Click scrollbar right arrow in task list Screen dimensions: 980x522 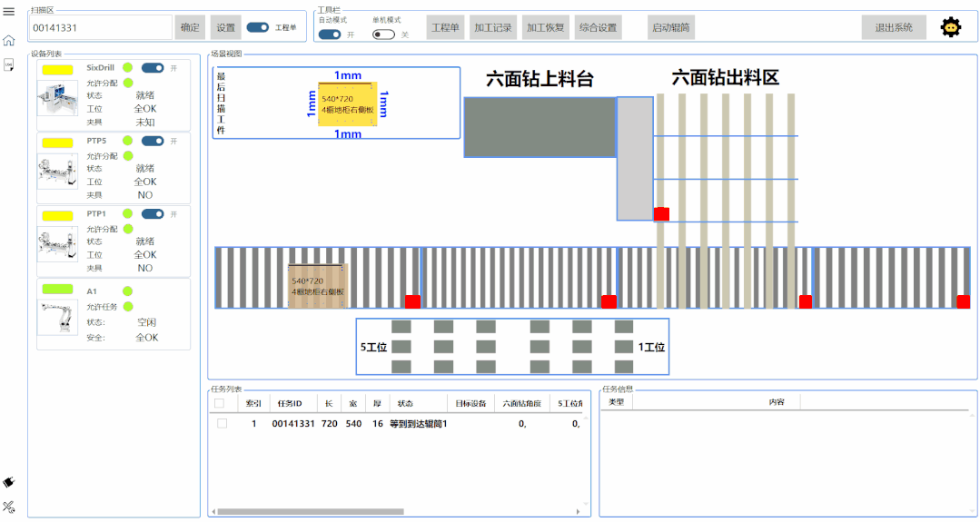point(579,512)
